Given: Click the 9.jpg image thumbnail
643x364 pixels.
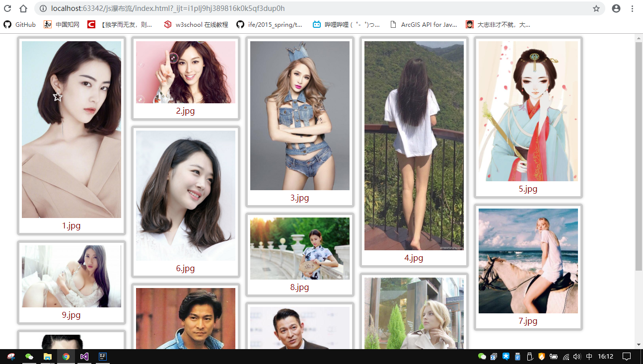Looking at the screenshot, I should 71,276.
